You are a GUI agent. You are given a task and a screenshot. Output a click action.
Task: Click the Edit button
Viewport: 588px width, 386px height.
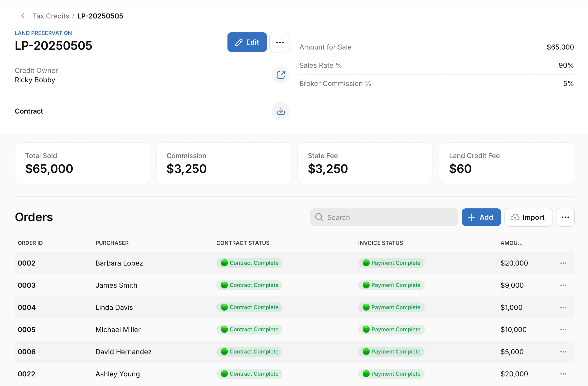pyautogui.click(x=247, y=42)
